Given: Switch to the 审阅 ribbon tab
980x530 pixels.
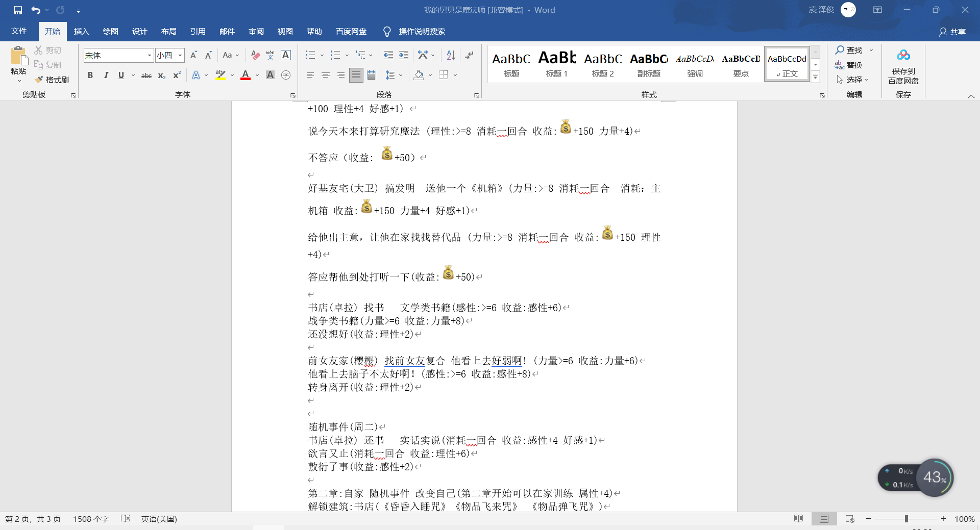Looking at the screenshot, I should click(256, 32).
